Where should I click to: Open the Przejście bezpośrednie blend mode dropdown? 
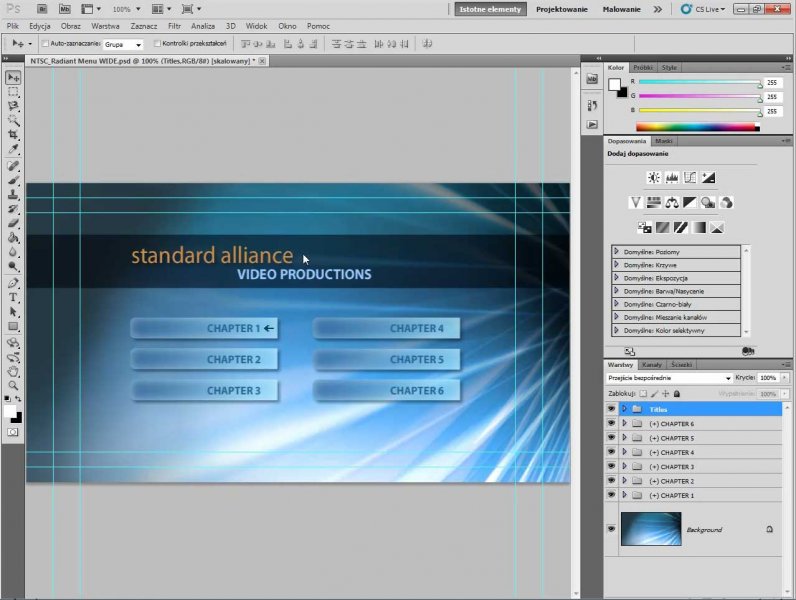pyautogui.click(x=669, y=379)
